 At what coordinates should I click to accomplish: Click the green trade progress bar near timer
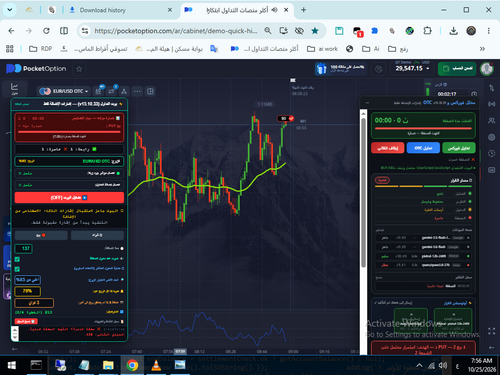(x=428, y=91)
